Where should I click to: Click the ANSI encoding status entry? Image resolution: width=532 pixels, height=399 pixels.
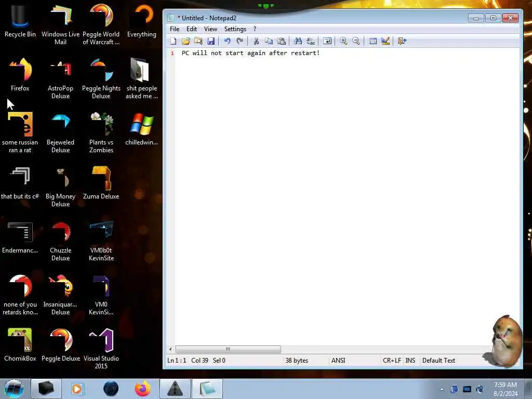pos(338,361)
